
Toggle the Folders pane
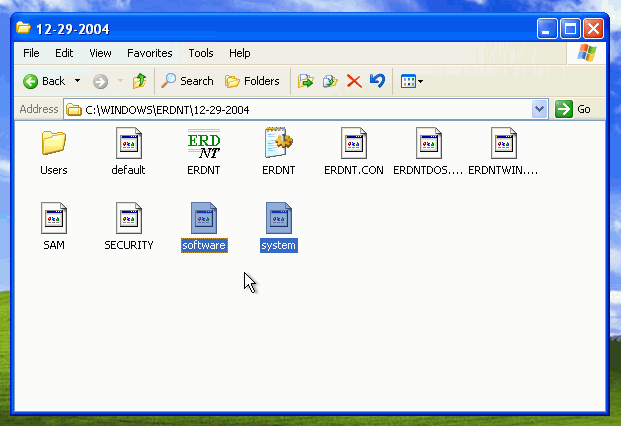pyautogui.click(x=252, y=81)
